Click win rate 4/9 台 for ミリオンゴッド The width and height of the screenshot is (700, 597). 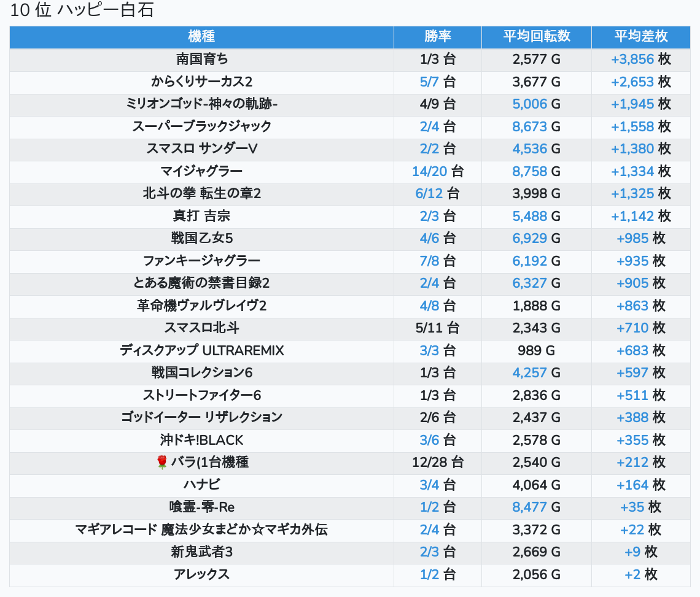pos(437,104)
